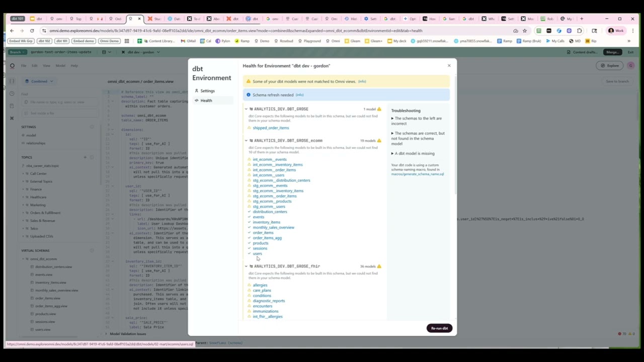Viewport: 644px width, 362px height.
Task: Click the check mark beside the events model
Action: (249, 217)
